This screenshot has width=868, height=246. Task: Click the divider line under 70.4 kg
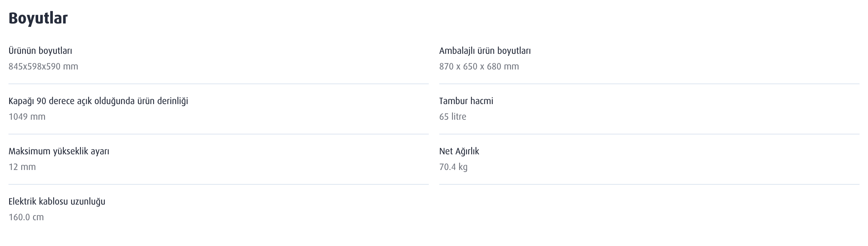pos(649,184)
